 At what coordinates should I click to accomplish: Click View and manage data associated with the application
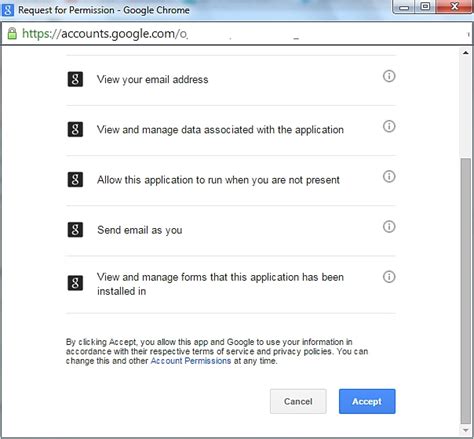point(220,130)
